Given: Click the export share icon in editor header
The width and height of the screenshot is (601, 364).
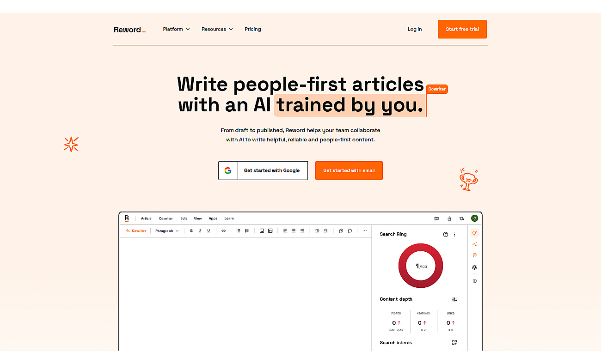Looking at the screenshot, I should (449, 218).
